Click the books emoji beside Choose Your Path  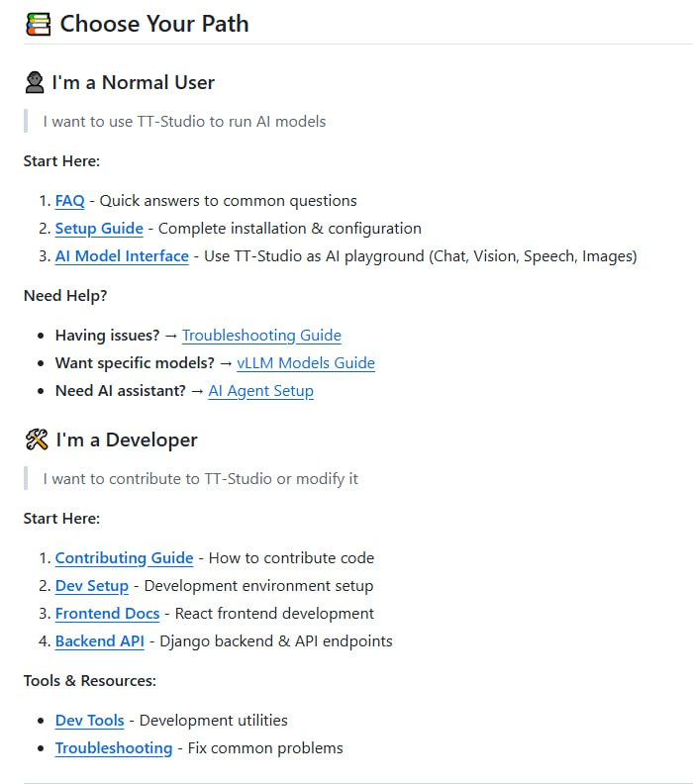tap(38, 24)
